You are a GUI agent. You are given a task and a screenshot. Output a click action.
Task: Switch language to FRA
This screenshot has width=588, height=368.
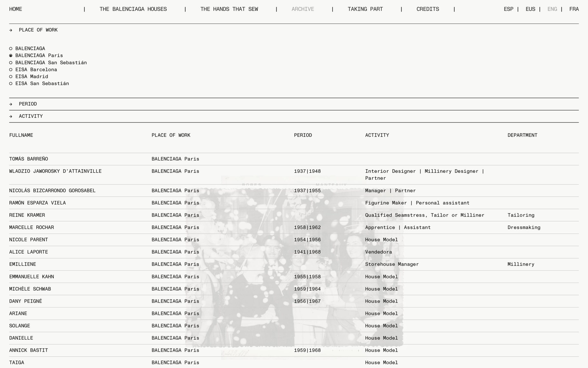574,9
